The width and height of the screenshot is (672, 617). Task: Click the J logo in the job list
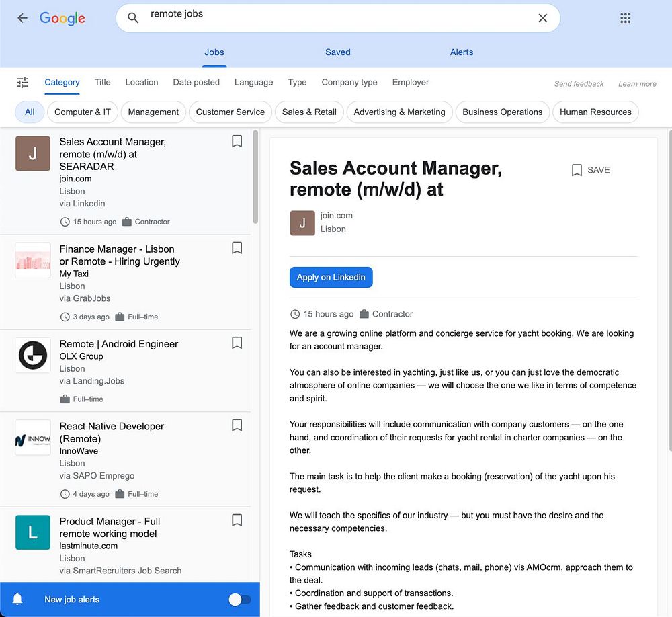33,153
